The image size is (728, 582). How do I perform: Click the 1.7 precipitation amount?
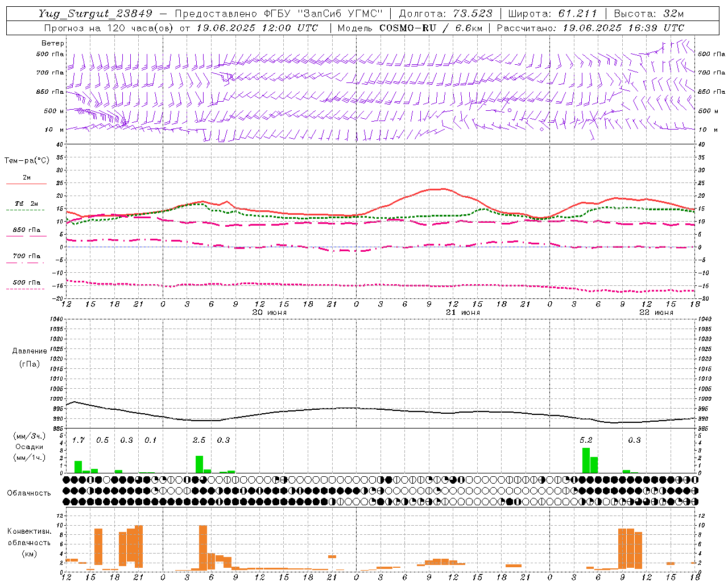click(x=78, y=440)
